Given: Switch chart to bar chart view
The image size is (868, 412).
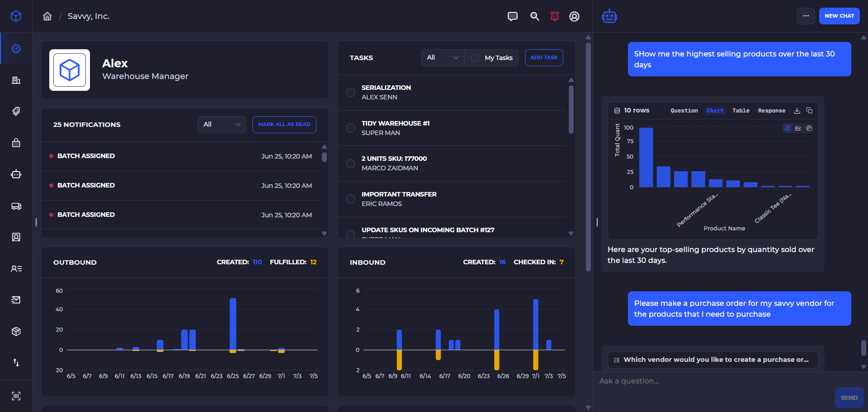Looking at the screenshot, I should [787, 128].
